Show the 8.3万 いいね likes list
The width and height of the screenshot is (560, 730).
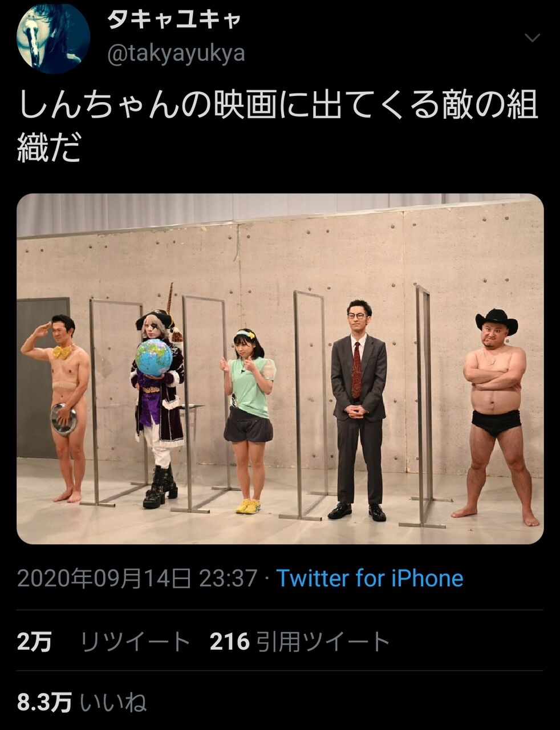pos(82,703)
